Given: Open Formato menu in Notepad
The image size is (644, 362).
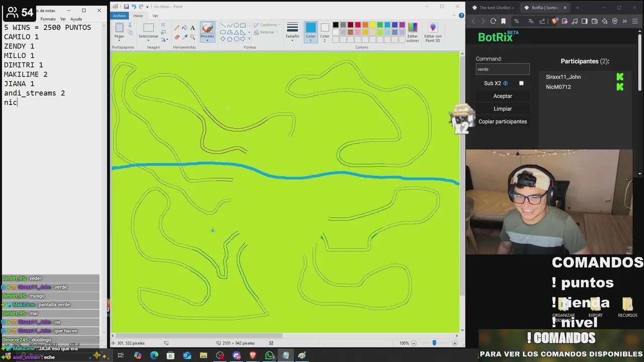Looking at the screenshot, I should [48, 19].
